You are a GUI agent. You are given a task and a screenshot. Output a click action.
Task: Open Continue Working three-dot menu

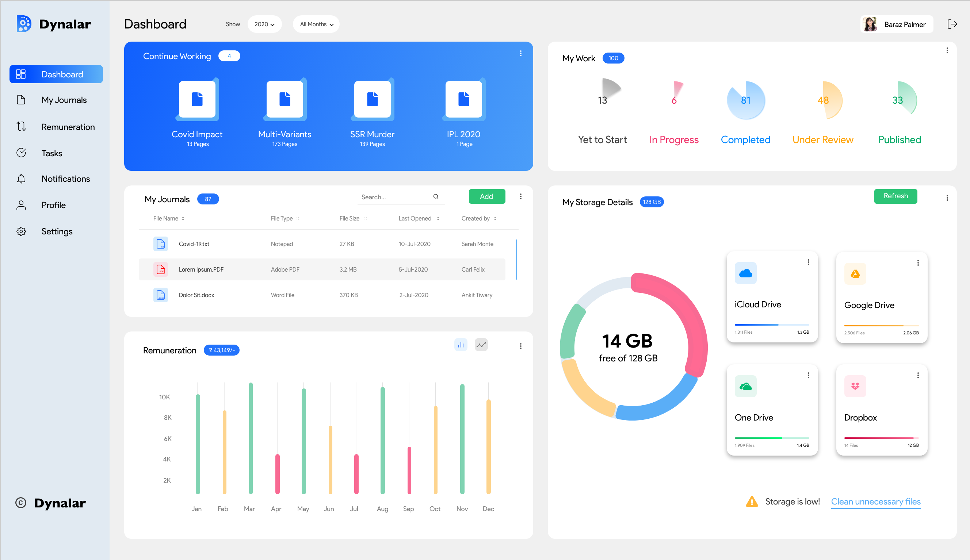(520, 53)
